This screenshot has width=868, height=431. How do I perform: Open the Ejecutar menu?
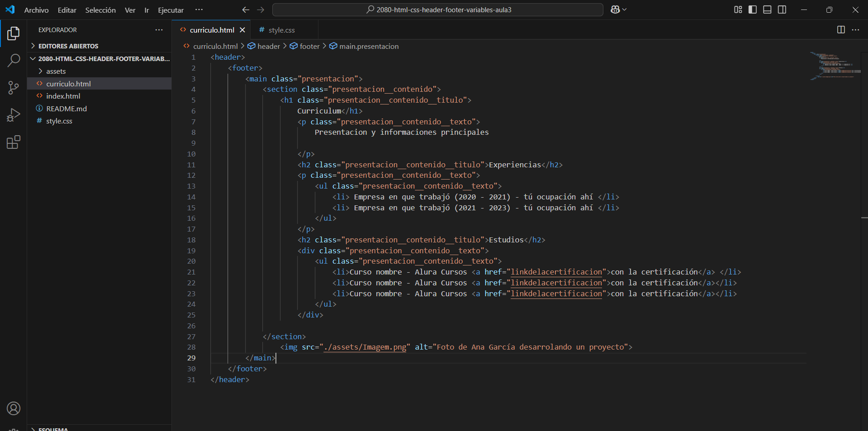[x=171, y=10]
